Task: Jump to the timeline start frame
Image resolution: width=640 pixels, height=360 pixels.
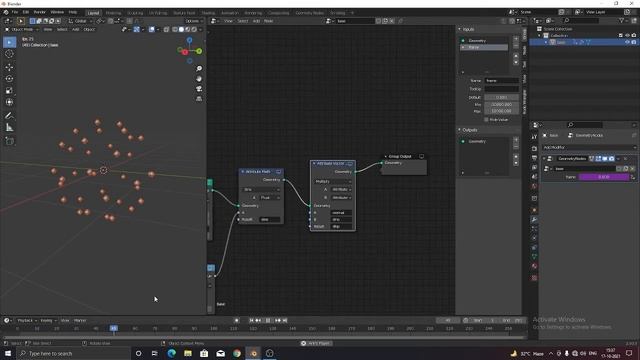Action: coord(251,320)
